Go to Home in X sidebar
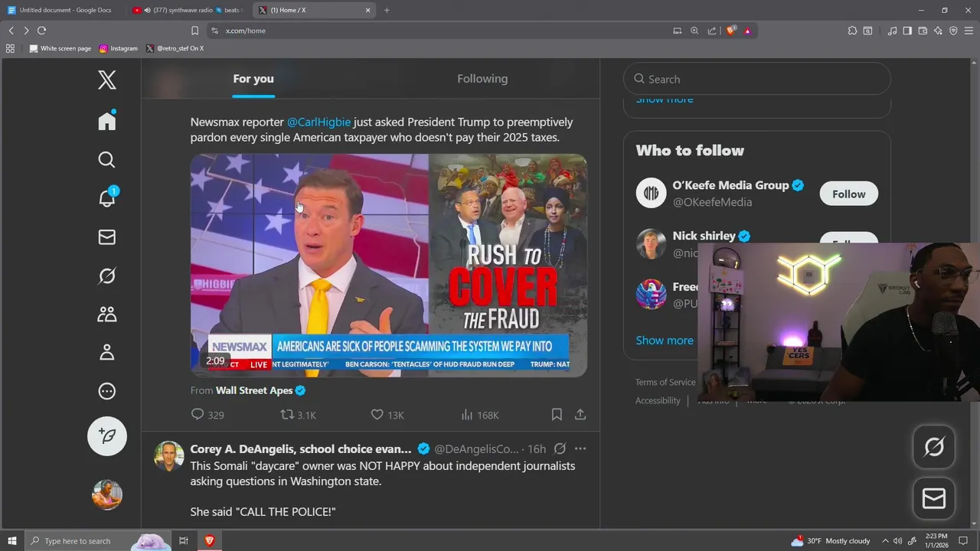The height and width of the screenshot is (551, 980). coord(107,121)
